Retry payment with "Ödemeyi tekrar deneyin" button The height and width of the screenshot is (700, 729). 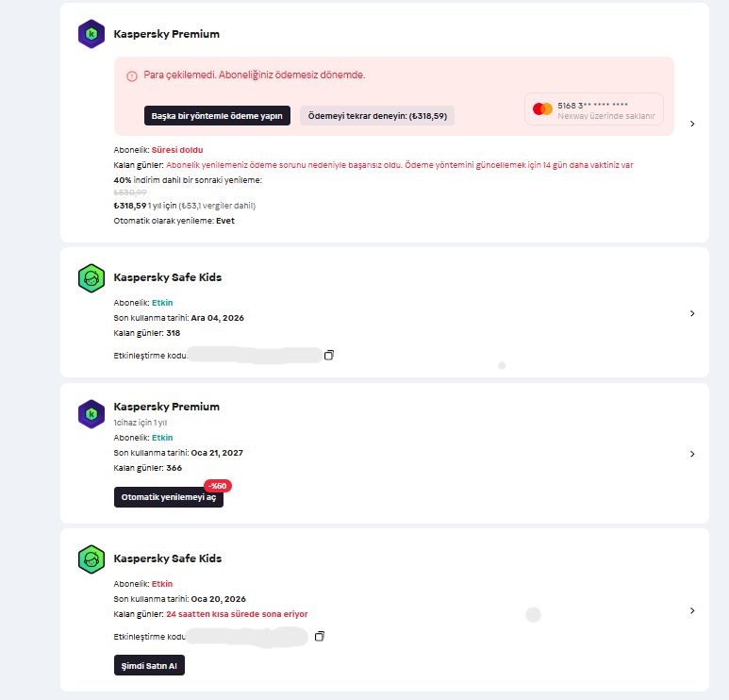click(x=377, y=115)
